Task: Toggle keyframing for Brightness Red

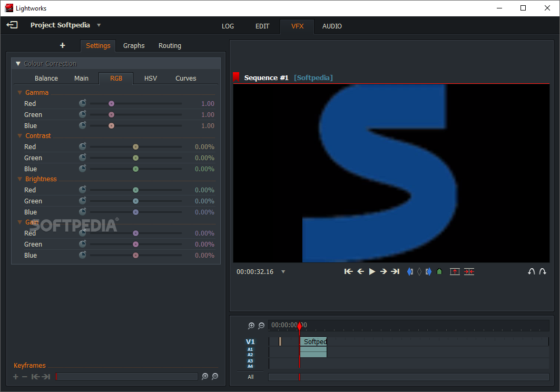Action: click(x=83, y=190)
